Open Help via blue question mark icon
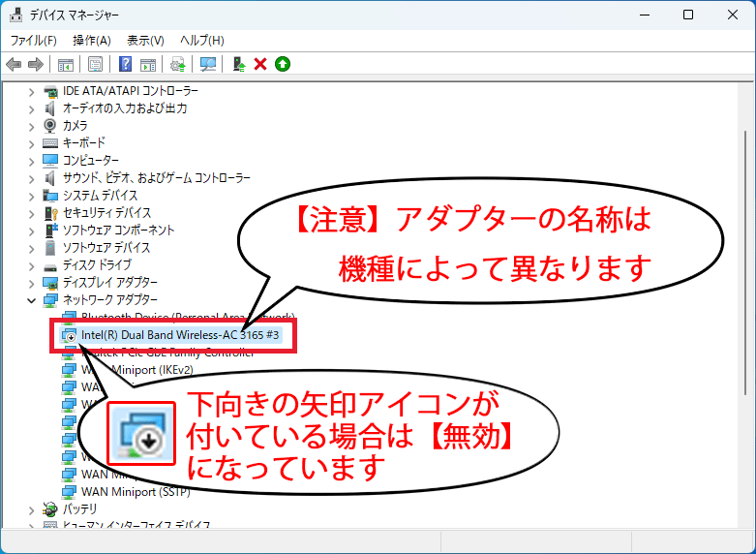This screenshot has width=756, height=554. point(125,64)
